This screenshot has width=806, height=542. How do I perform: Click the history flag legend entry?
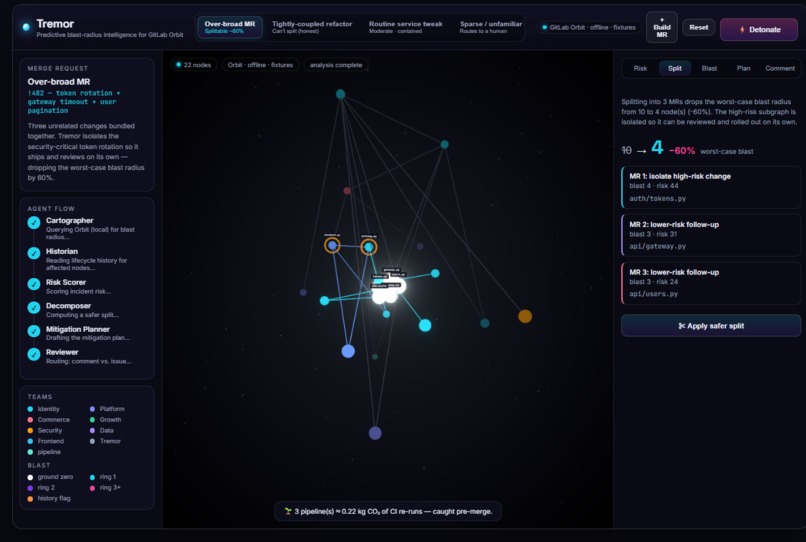(x=49, y=498)
